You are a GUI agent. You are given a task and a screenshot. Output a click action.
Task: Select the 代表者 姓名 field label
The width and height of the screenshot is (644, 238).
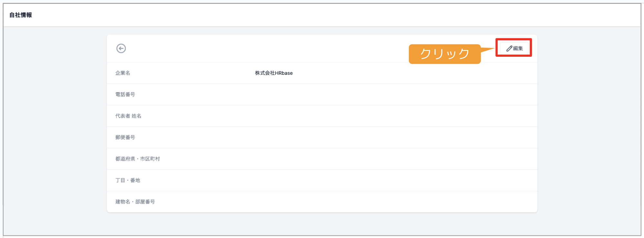(x=128, y=116)
